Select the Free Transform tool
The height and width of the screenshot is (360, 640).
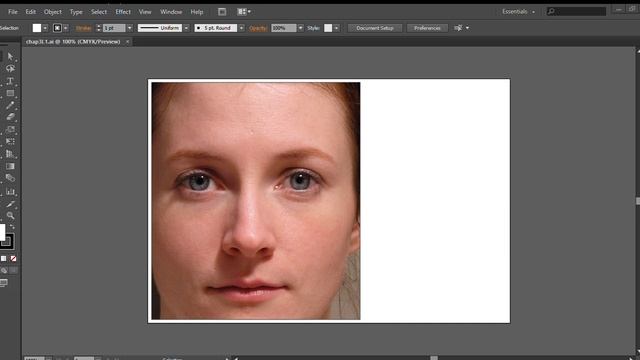point(10,142)
